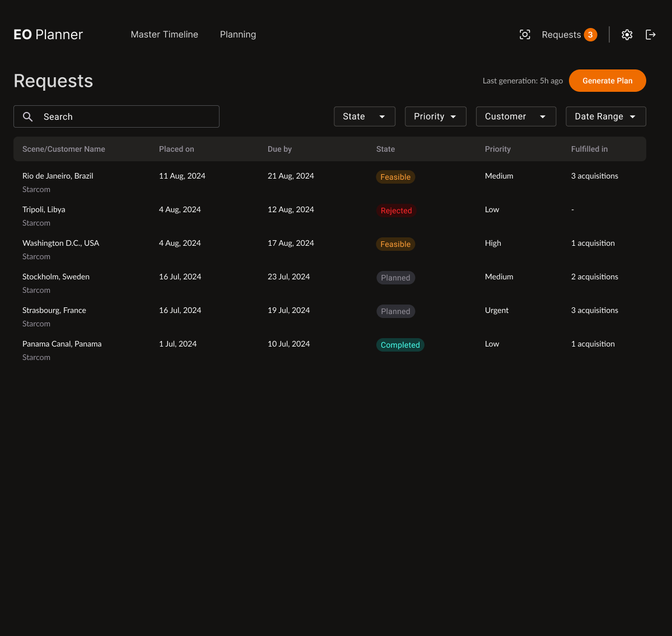Screen dimensions: 672x636
Task: Click the Planned badge for Strasbourg
Action: click(395, 311)
